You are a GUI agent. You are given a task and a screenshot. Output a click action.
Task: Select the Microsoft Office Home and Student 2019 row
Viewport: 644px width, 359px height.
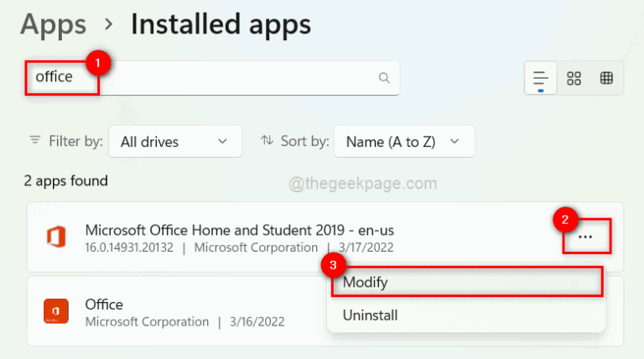coord(325,237)
